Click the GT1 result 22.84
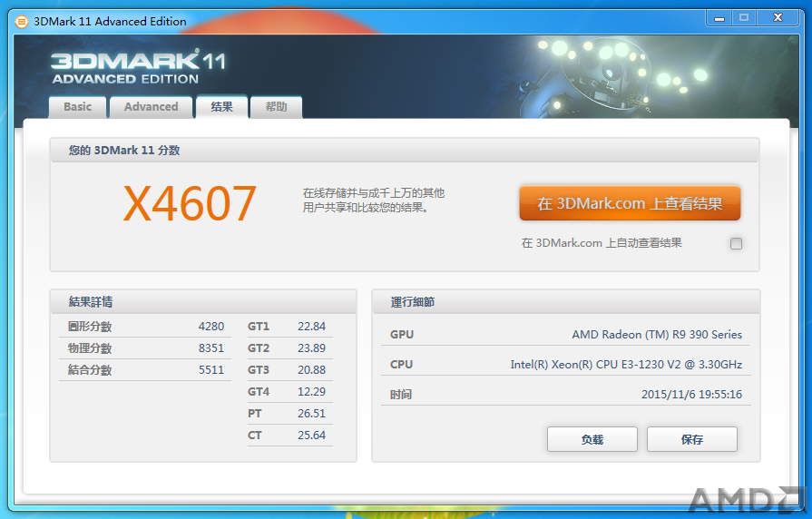The width and height of the screenshot is (812, 519). coord(311,327)
